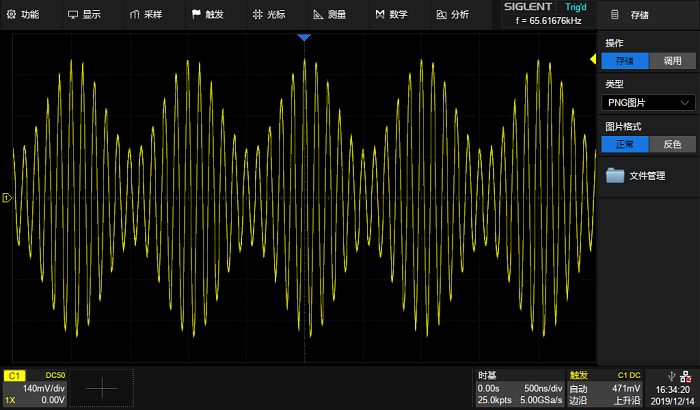The height and width of the screenshot is (410, 700).
Task: Click the C1 channel label box
Action: click(x=14, y=376)
